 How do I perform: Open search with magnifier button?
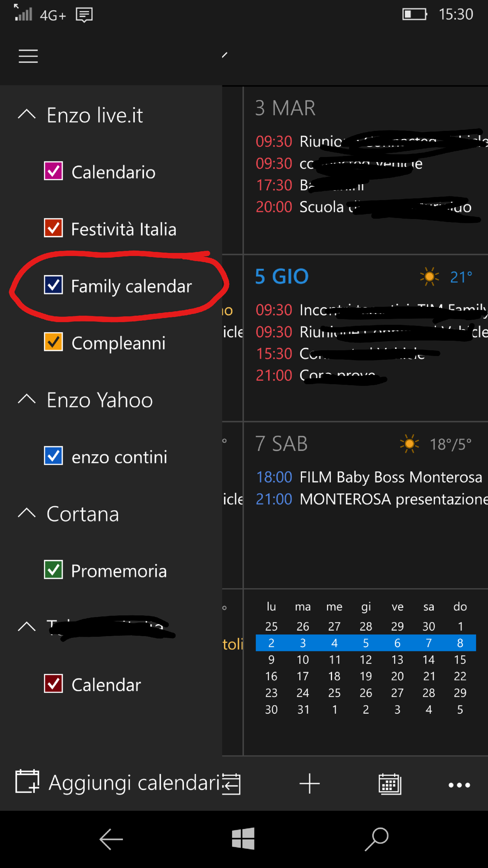coord(377,839)
